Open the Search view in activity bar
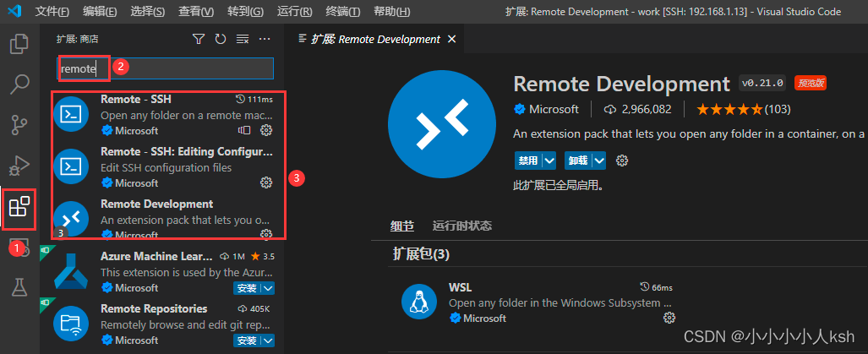 [20, 84]
